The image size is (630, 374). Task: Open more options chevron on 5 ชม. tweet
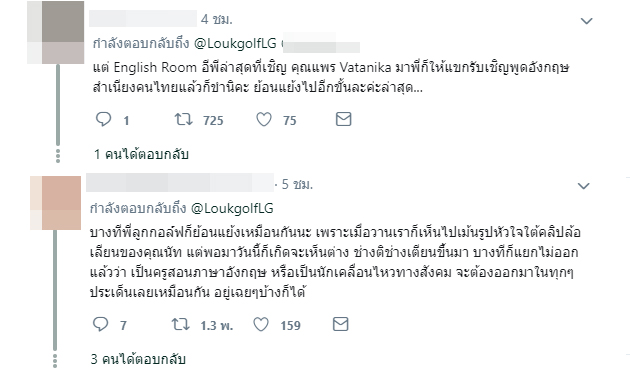583,186
